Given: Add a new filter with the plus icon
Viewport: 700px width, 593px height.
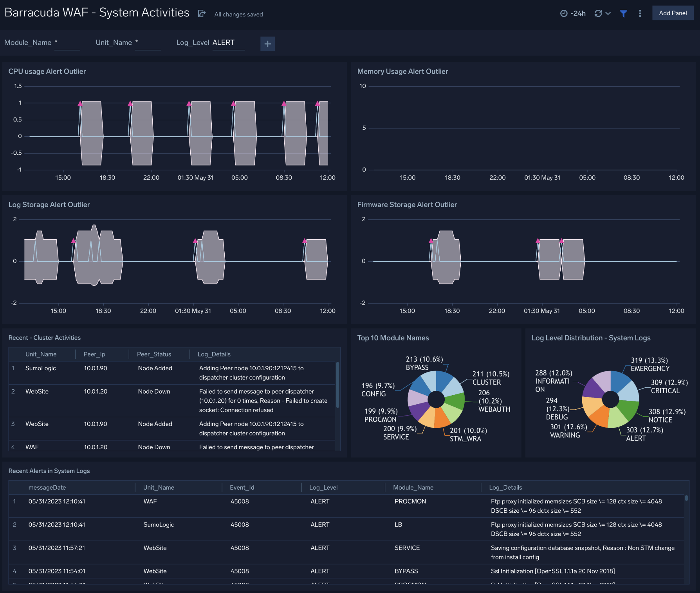Looking at the screenshot, I should 267,43.
